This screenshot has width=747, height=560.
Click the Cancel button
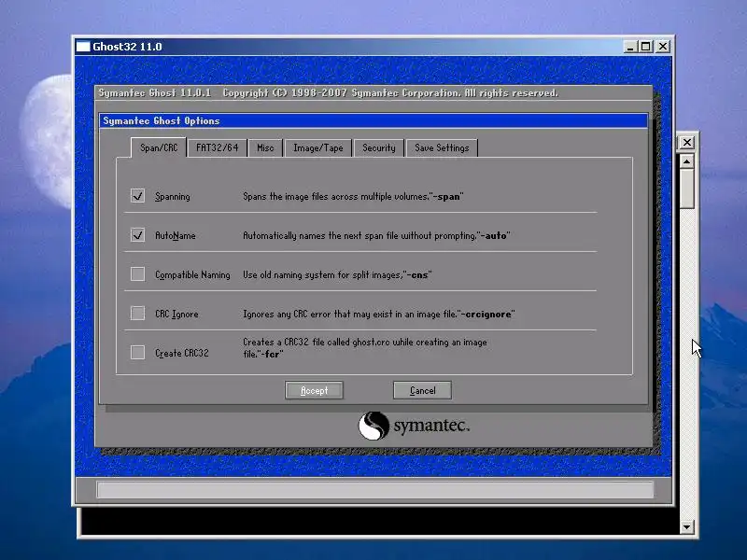pos(422,390)
